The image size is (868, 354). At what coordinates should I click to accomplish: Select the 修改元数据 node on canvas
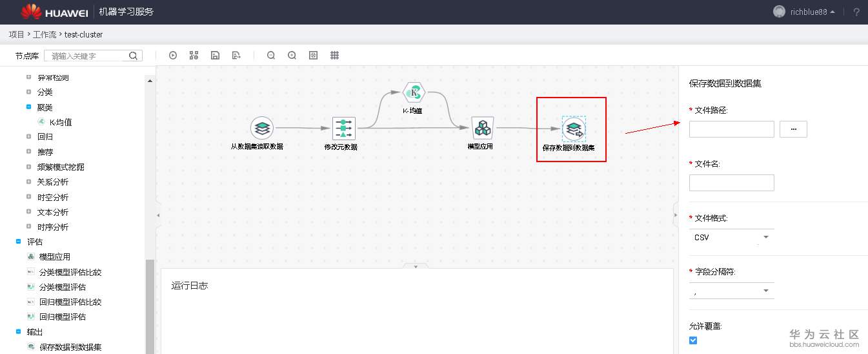[343, 128]
